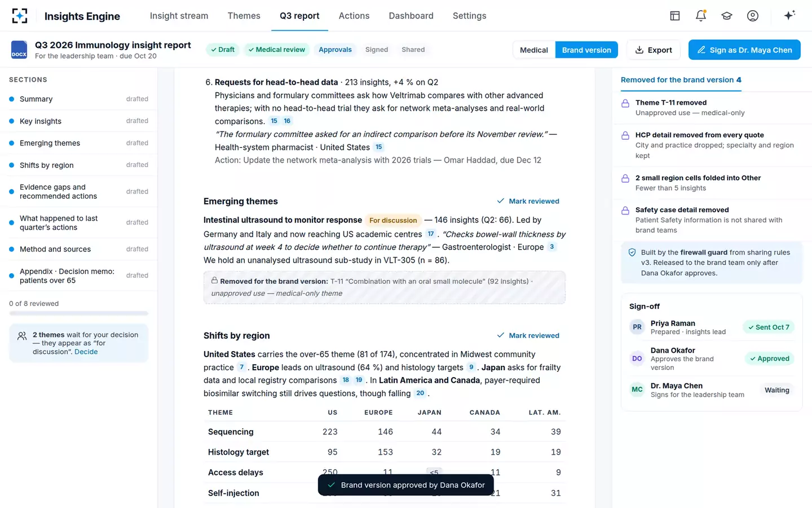Click the Approvals workflow step
This screenshot has width=812, height=508.
coord(335,50)
